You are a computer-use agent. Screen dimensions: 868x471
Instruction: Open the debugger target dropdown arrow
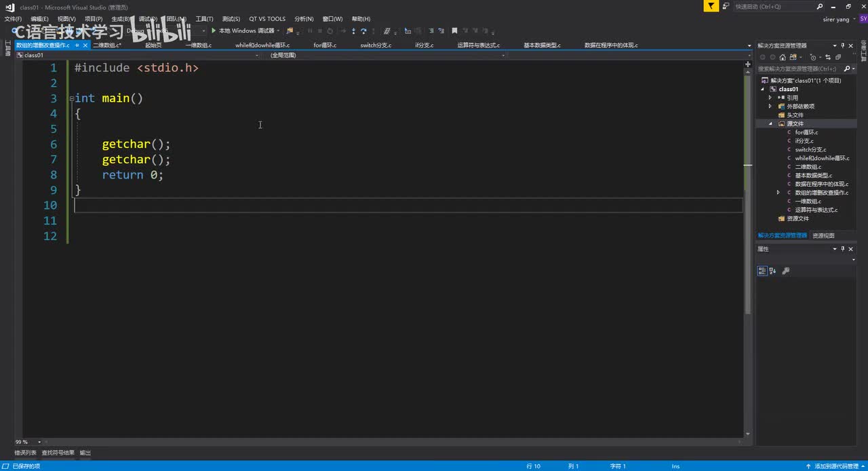(278, 31)
